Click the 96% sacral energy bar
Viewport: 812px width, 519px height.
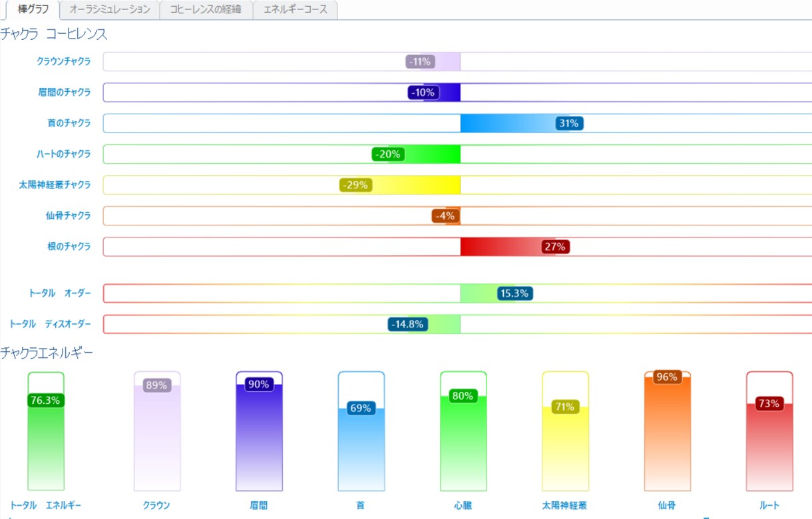click(668, 431)
